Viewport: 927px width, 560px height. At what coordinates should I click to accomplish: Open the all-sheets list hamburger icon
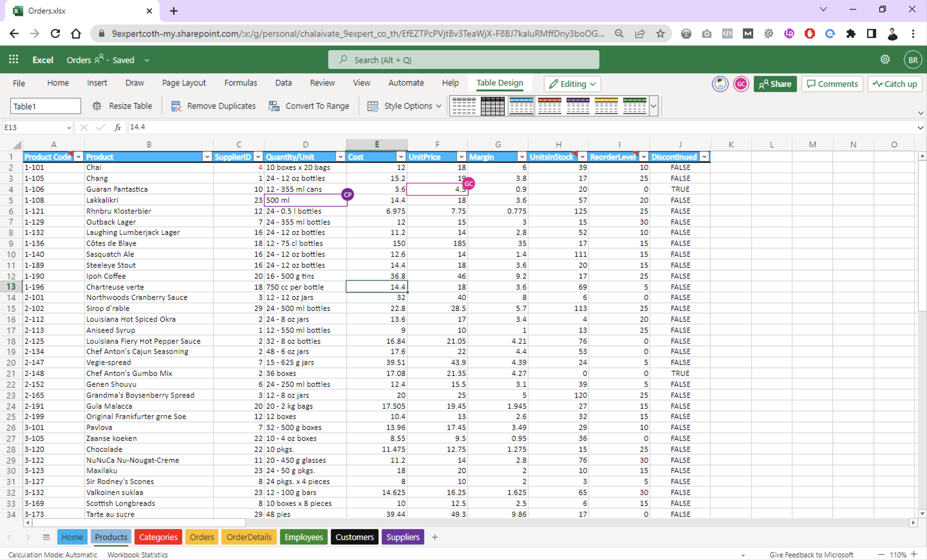(46, 537)
